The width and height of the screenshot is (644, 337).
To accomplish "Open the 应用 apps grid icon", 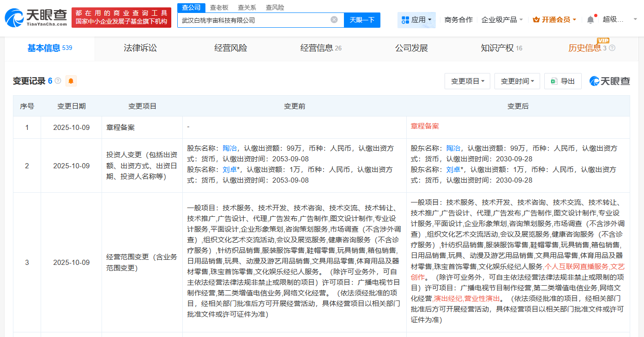I will pos(404,20).
